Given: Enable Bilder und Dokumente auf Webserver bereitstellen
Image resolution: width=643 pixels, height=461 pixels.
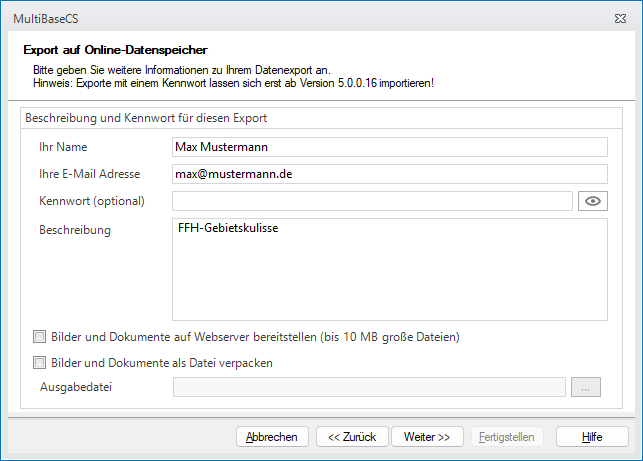Looking at the screenshot, I should pyautogui.click(x=40, y=337).
